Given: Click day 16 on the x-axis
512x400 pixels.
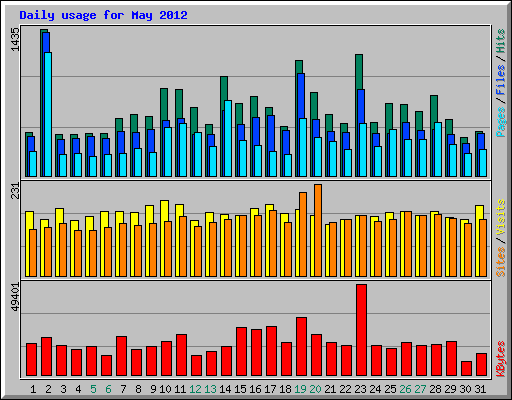Looking at the screenshot, I should pos(255,389).
